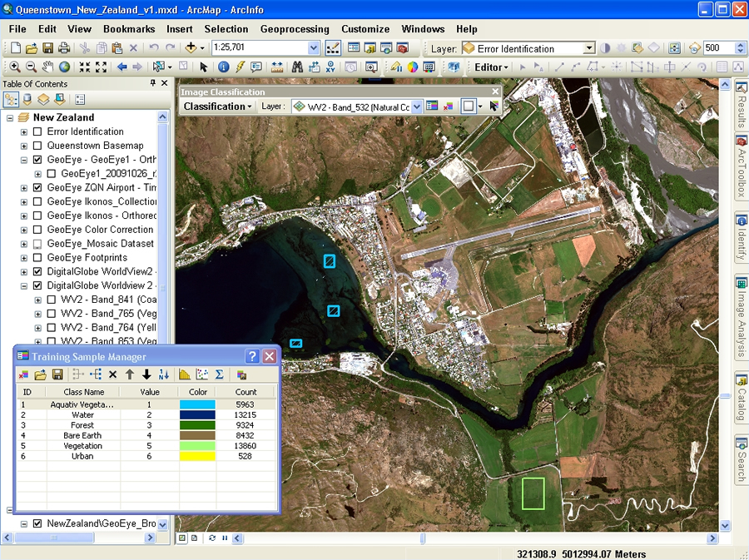Screen dimensions: 749x560
Task: Click the Zoom In tool in the toolbar
Action: [15, 67]
